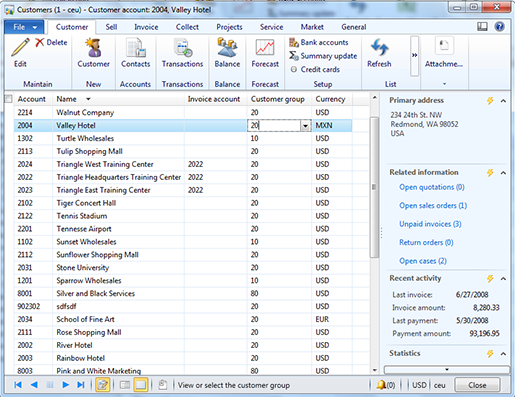Viewport: 515px width, 397px height.
Task: Open the Help question mark icon
Action: pyautogui.click(x=499, y=26)
